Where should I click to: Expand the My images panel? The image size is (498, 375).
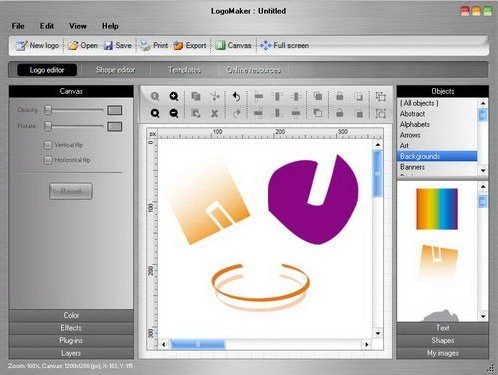(x=443, y=353)
